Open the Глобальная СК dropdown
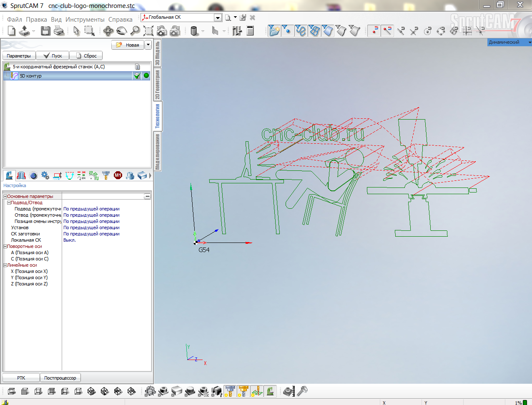Image resolution: width=532 pixels, height=405 pixels. coord(218,17)
